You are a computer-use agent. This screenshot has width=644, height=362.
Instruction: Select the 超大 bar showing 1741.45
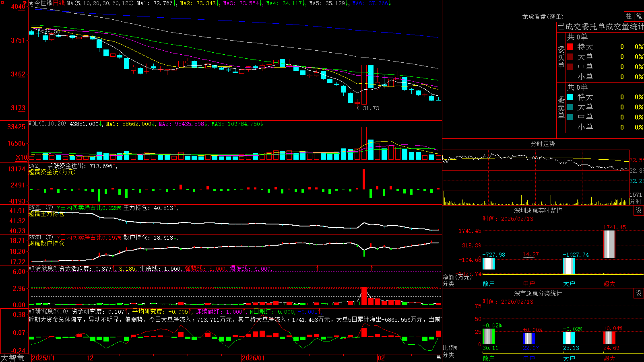[609, 244]
